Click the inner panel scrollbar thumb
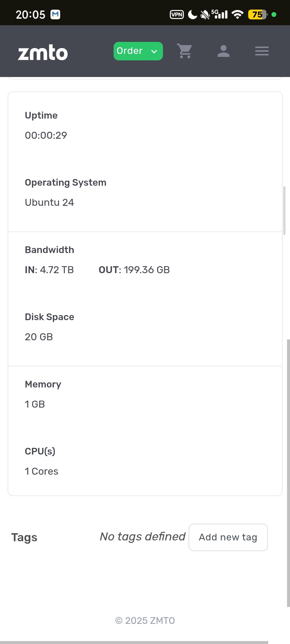Screen dimensions: 290x644 [284, 211]
